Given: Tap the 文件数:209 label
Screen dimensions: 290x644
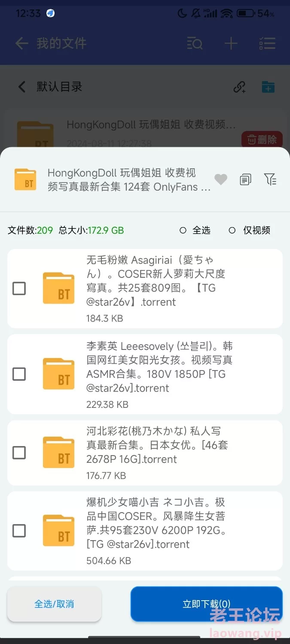Looking at the screenshot, I should [30, 231].
